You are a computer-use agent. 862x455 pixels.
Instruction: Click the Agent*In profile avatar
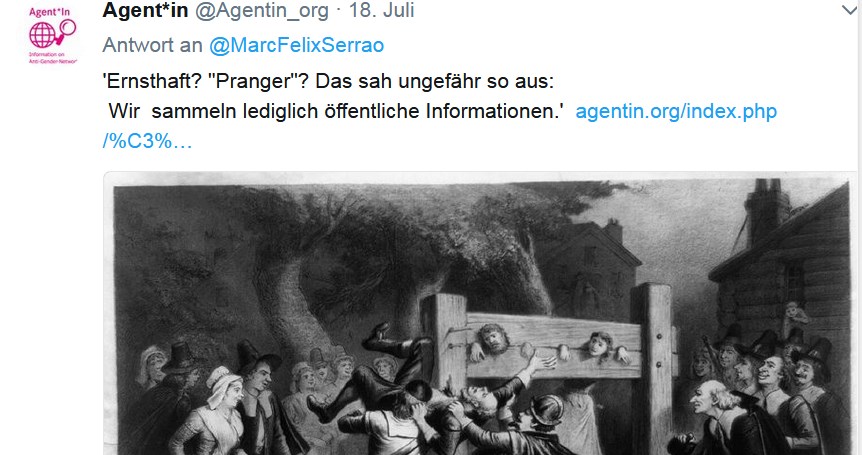coord(53,35)
